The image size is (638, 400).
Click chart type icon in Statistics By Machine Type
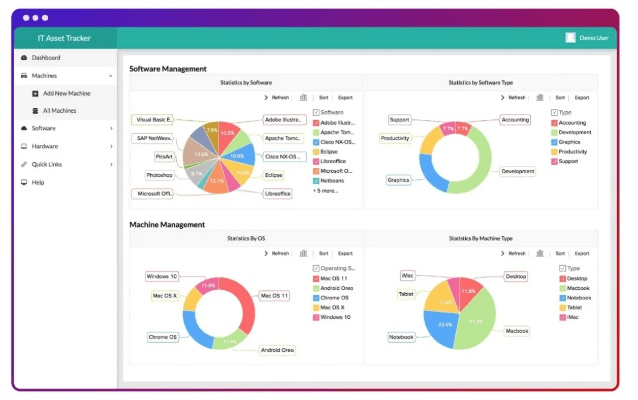pos(540,253)
